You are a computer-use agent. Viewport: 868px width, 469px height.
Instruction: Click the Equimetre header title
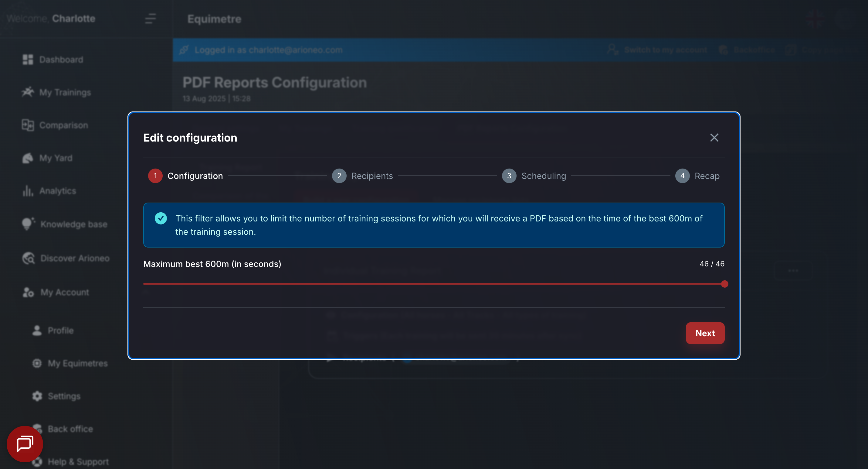click(x=214, y=19)
